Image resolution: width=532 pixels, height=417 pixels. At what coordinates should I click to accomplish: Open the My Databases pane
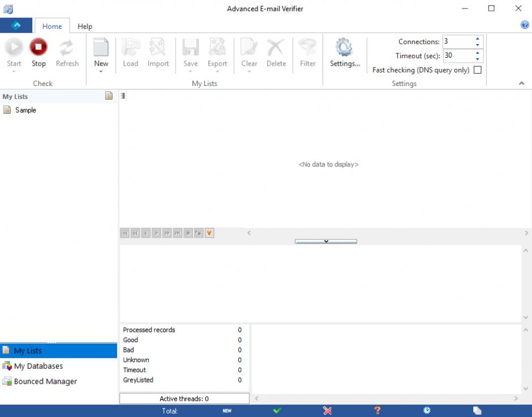coord(58,366)
